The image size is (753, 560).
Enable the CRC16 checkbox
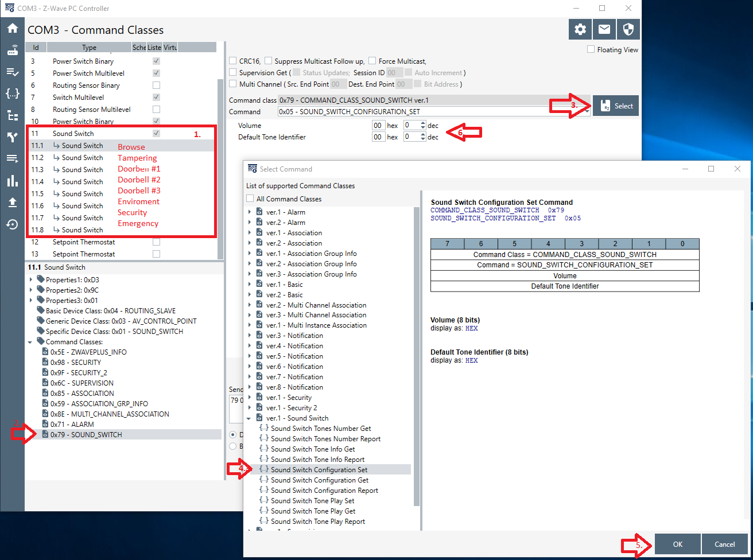click(x=233, y=61)
